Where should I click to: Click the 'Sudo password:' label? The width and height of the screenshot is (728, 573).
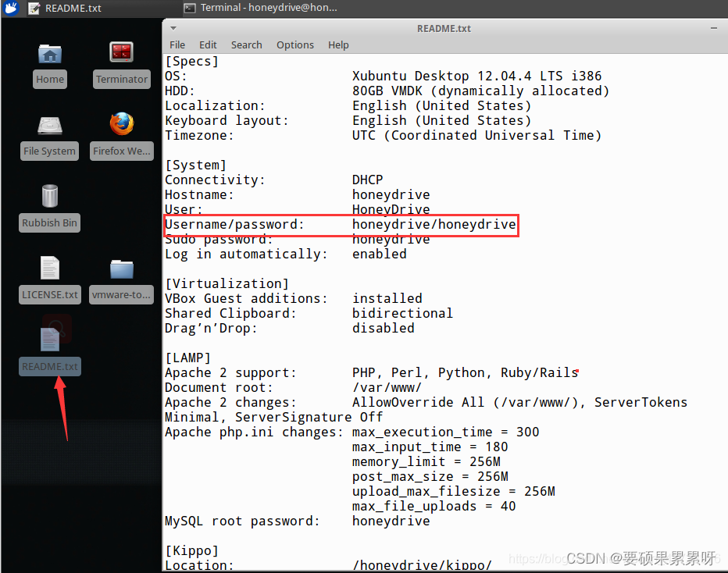pos(219,240)
